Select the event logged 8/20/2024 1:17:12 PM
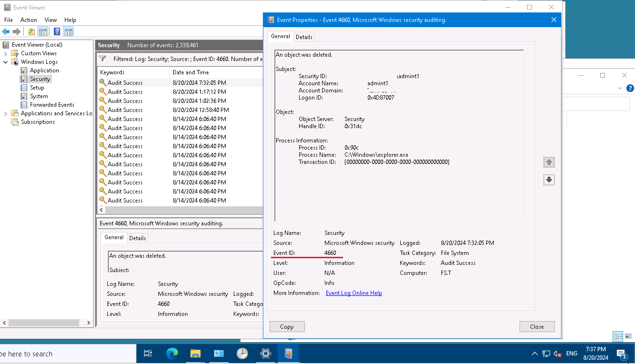This screenshot has height=364, width=635. tap(180, 91)
